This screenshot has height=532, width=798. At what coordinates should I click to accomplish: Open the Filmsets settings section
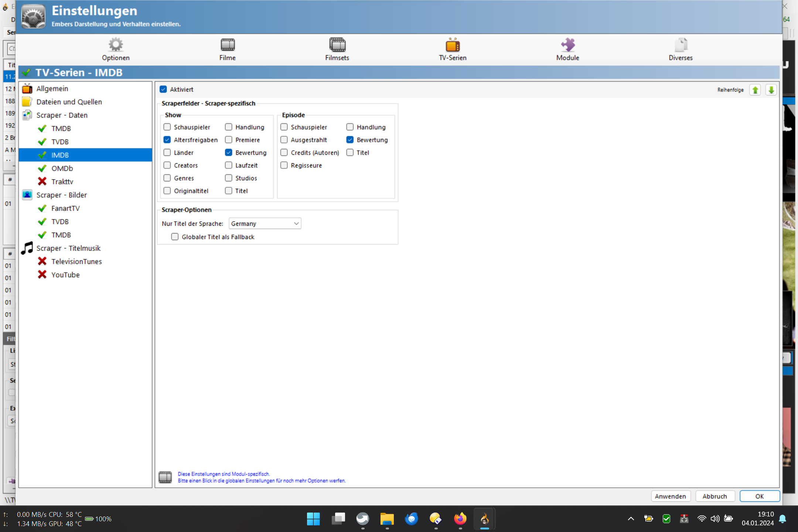(337, 50)
